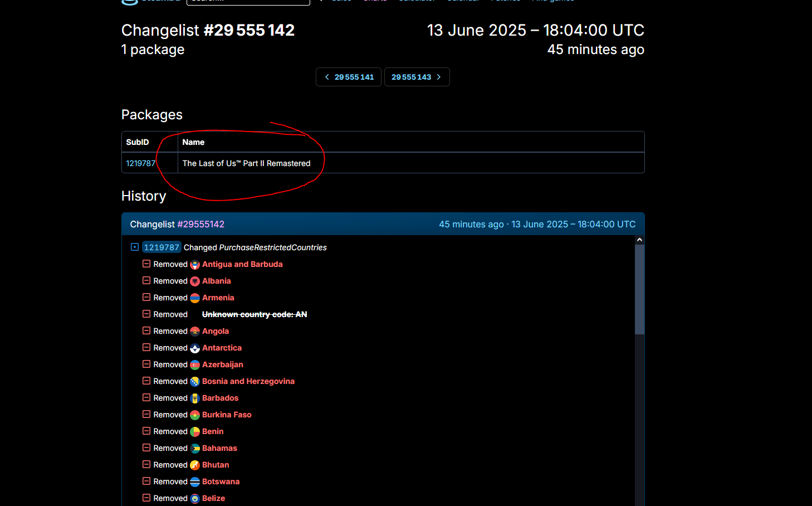Click the '45 minutes ago' text under header date

[596, 50]
